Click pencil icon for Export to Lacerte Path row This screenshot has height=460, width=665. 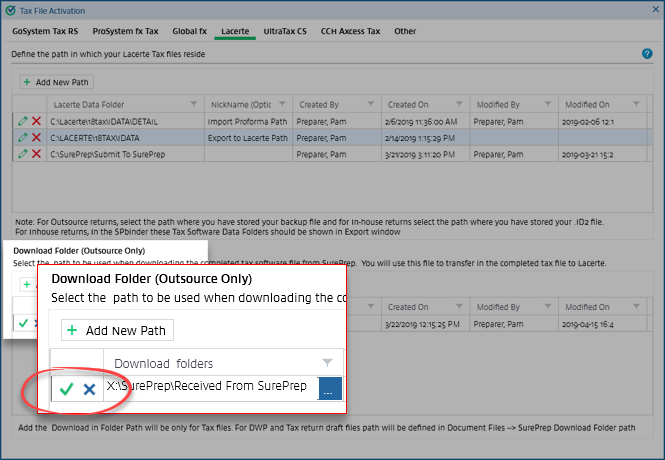(23, 138)
